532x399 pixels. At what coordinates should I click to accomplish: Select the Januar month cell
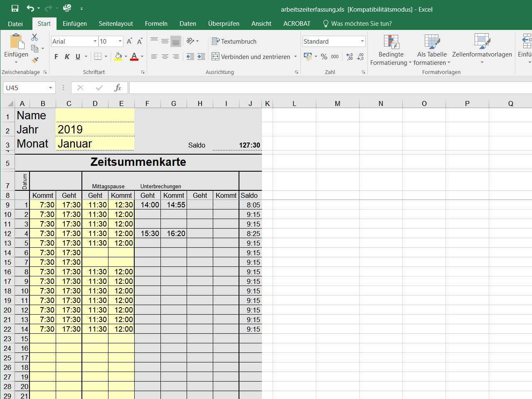(x=95, y=143)
